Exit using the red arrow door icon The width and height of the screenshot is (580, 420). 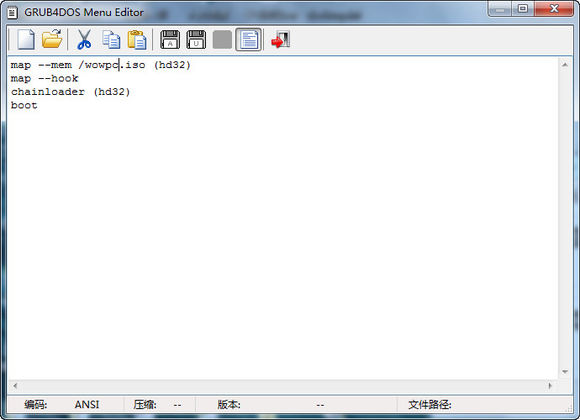(280, 40)
